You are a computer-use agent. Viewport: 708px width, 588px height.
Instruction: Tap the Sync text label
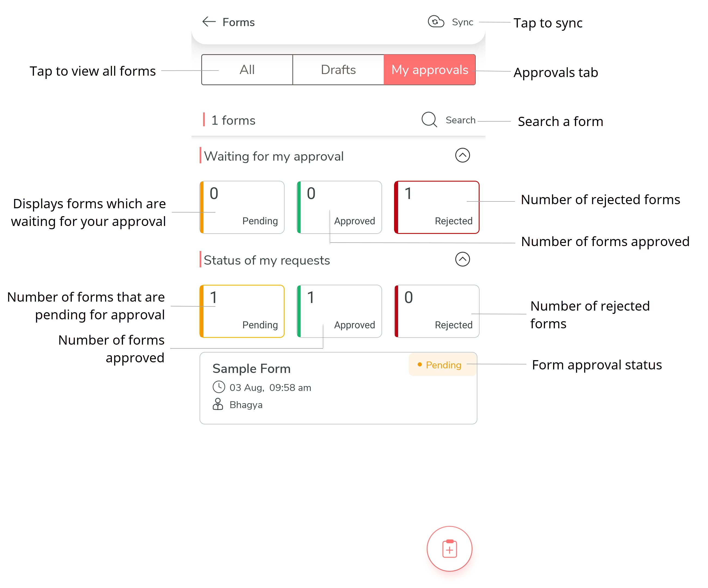[463, 22]
